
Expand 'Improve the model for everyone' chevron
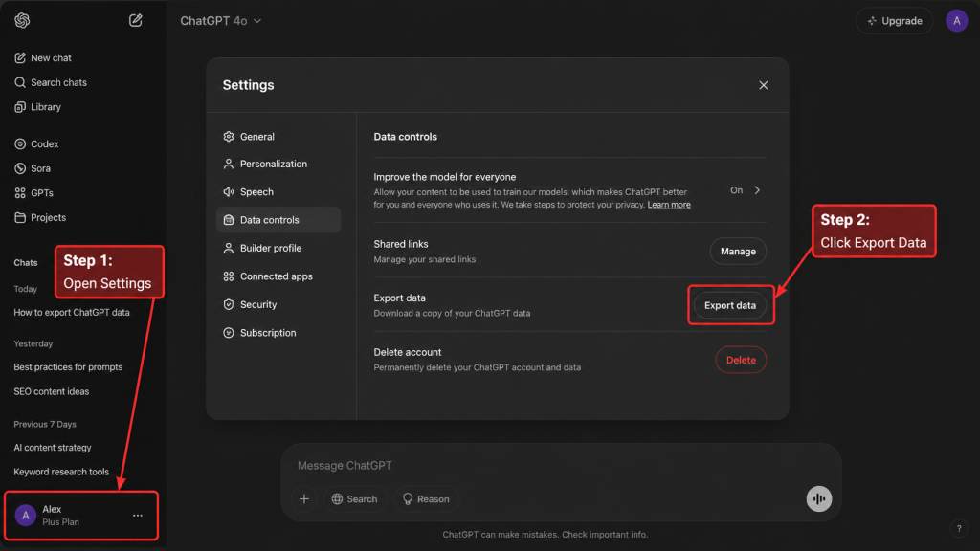[x=757, y=190]
